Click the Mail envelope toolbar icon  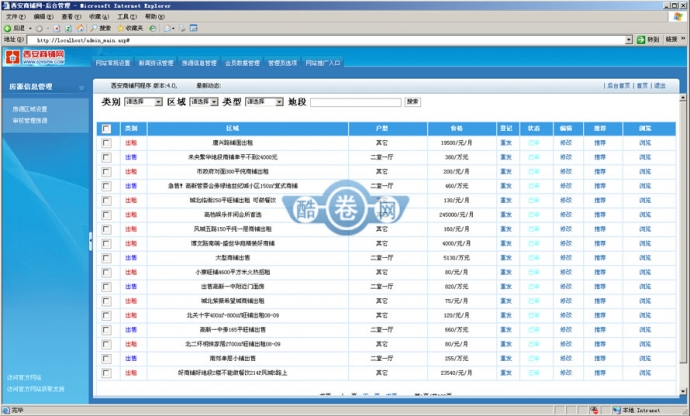[167, 28]
